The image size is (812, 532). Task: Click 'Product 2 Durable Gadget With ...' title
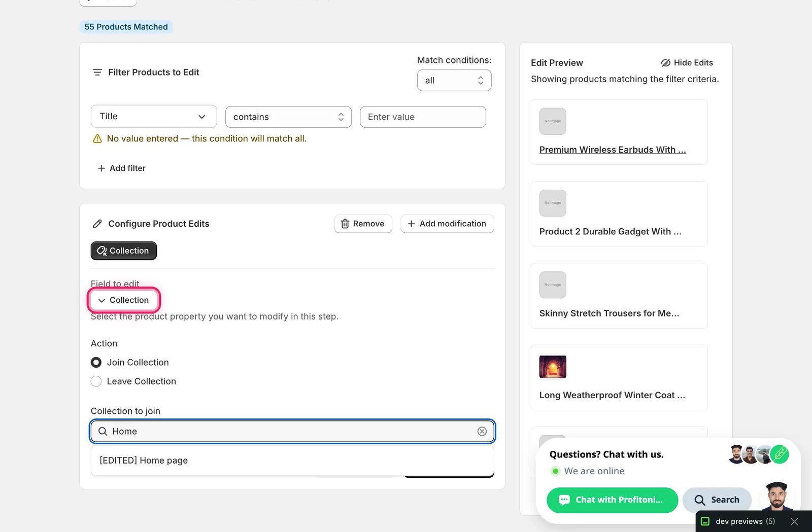(611, 232)
